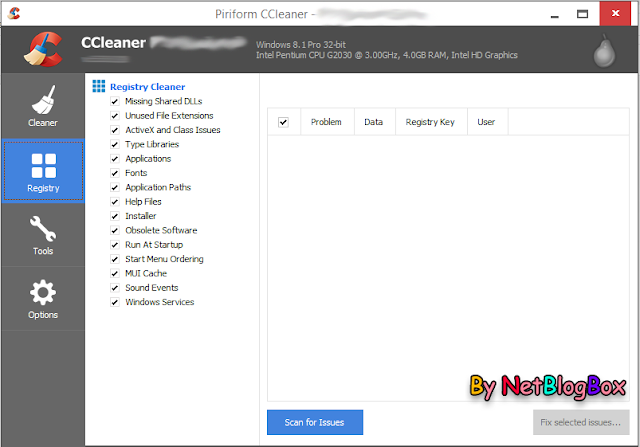Screen dimensions: 640x447
Task: Uncheck the Installer checkbox
Action: point(115,216)
